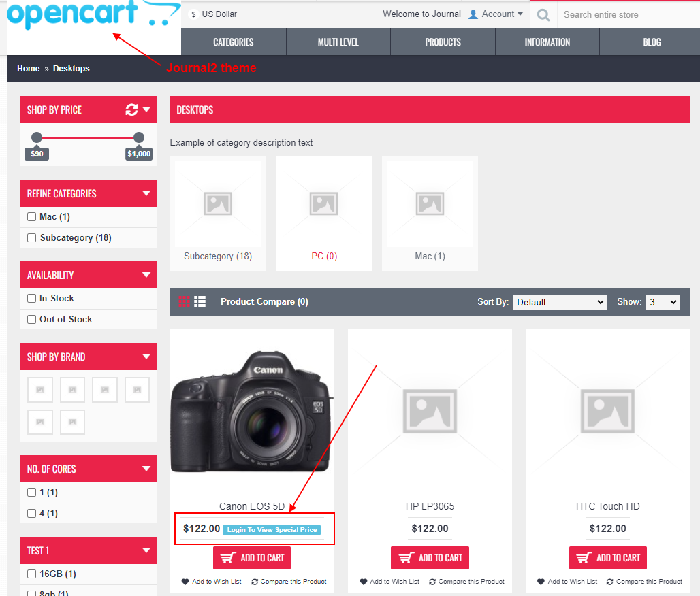Navigate to Home via breadcrumb

(28, 68)
